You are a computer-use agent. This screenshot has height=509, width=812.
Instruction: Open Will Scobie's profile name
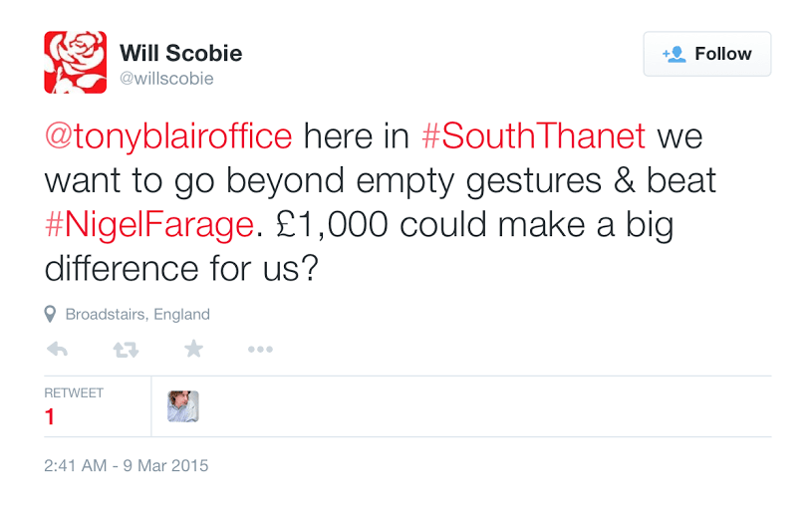tap(180, 53)
